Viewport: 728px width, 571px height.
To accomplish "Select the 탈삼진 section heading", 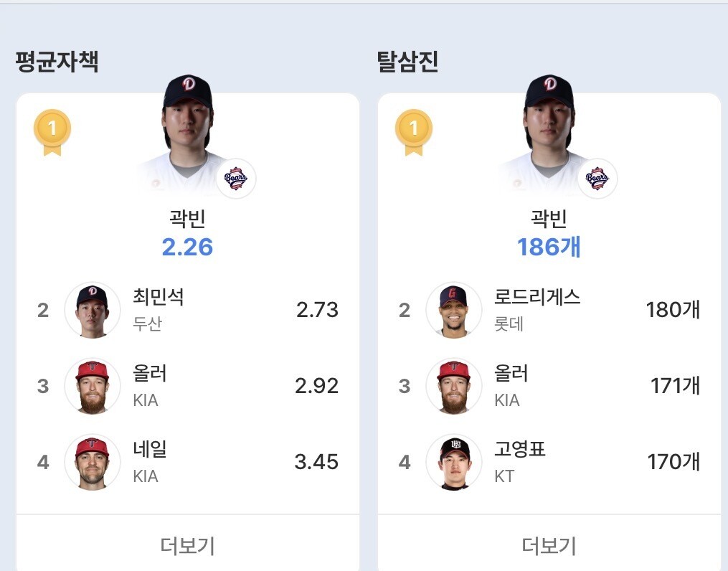I will 407,61.
